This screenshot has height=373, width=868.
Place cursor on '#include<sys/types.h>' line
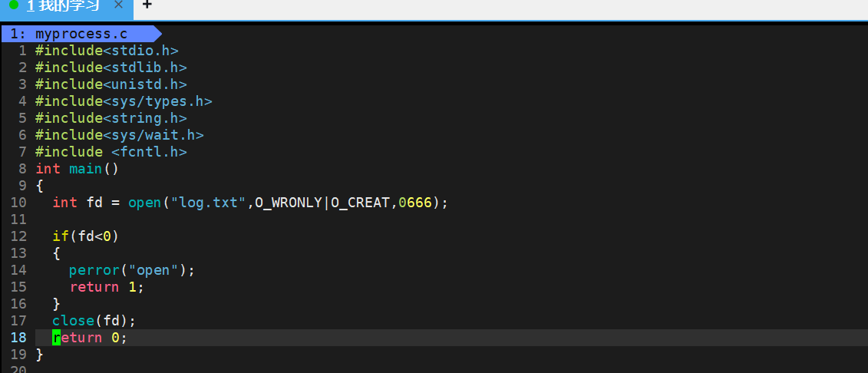[x=124, y=101]
